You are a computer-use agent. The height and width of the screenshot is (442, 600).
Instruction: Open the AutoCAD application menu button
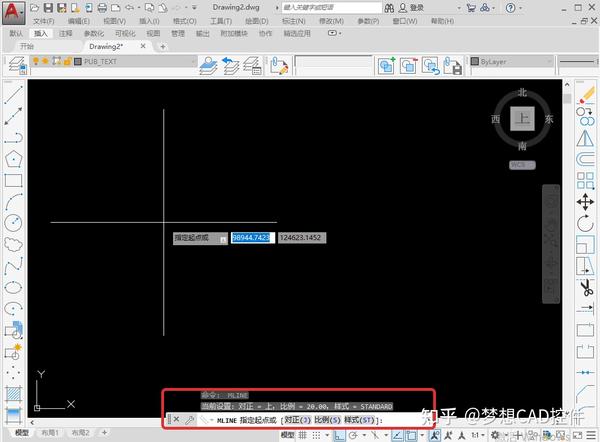coord(13,13)
